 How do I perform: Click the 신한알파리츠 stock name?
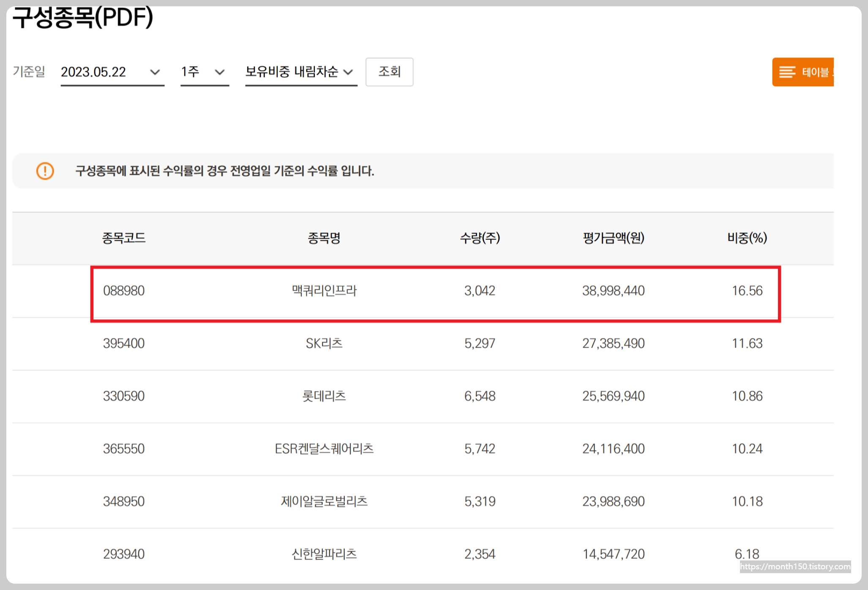(x=323, y=554)
